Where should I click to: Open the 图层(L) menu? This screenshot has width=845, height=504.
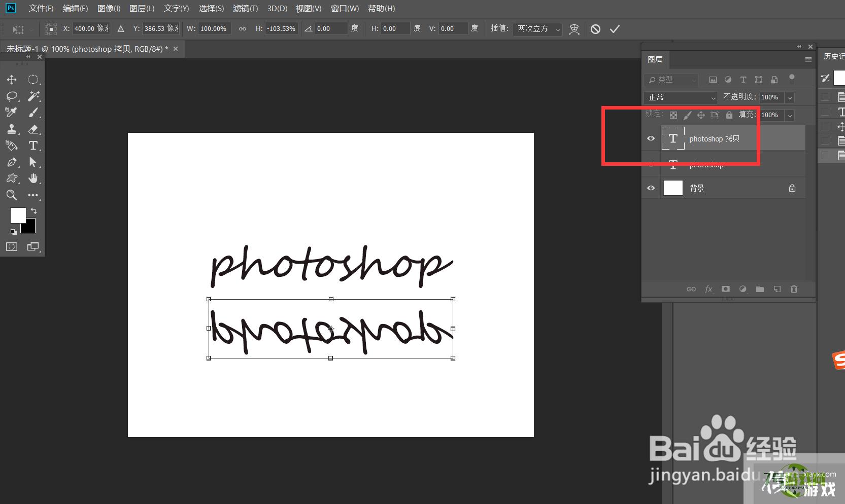click(x=142, y=9)
